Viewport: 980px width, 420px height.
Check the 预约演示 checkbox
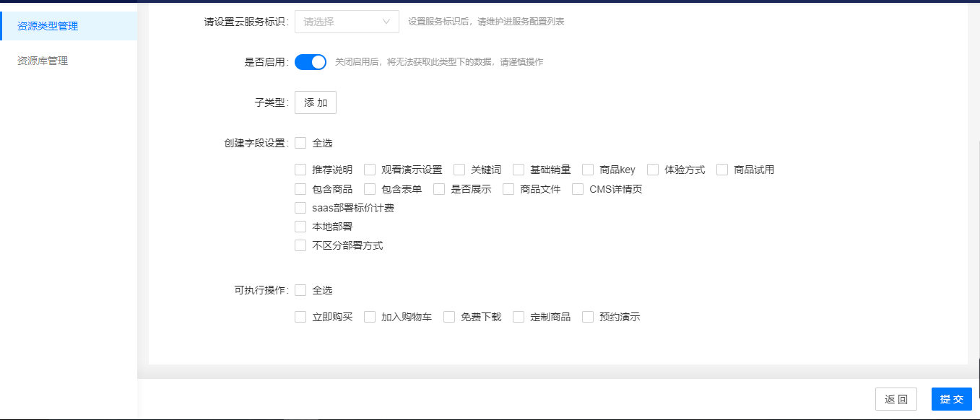tap(589, 317)
